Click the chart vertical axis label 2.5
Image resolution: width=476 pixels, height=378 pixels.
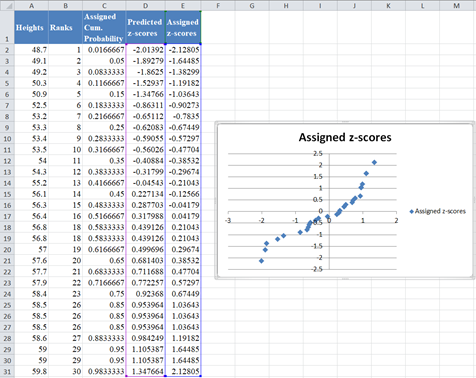coord(318,153)
